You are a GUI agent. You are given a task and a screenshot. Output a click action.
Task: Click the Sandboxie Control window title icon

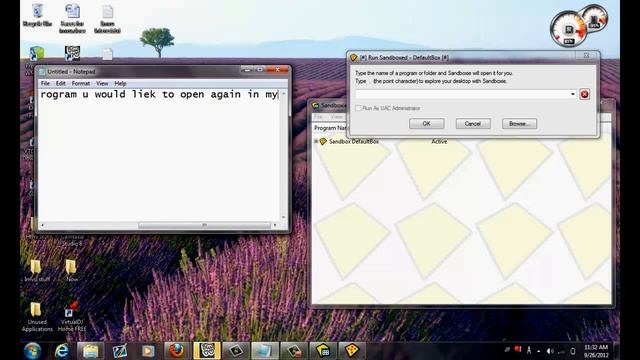tap(316, 105)
